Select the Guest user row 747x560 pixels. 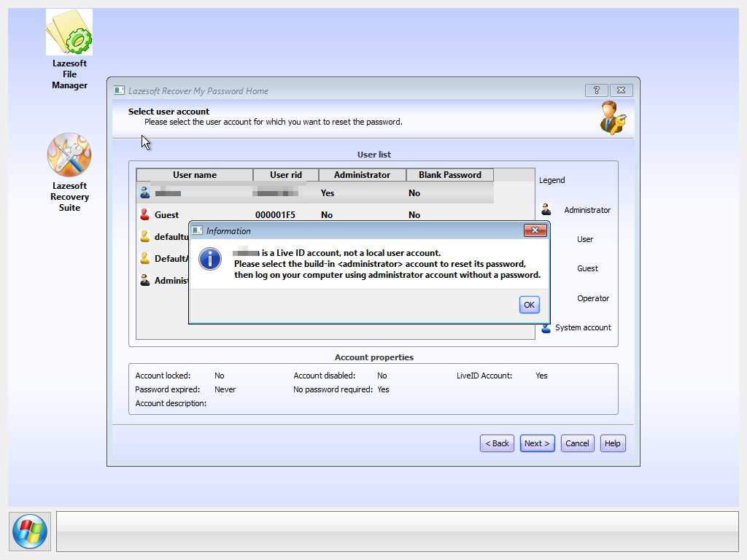[315, 215]
